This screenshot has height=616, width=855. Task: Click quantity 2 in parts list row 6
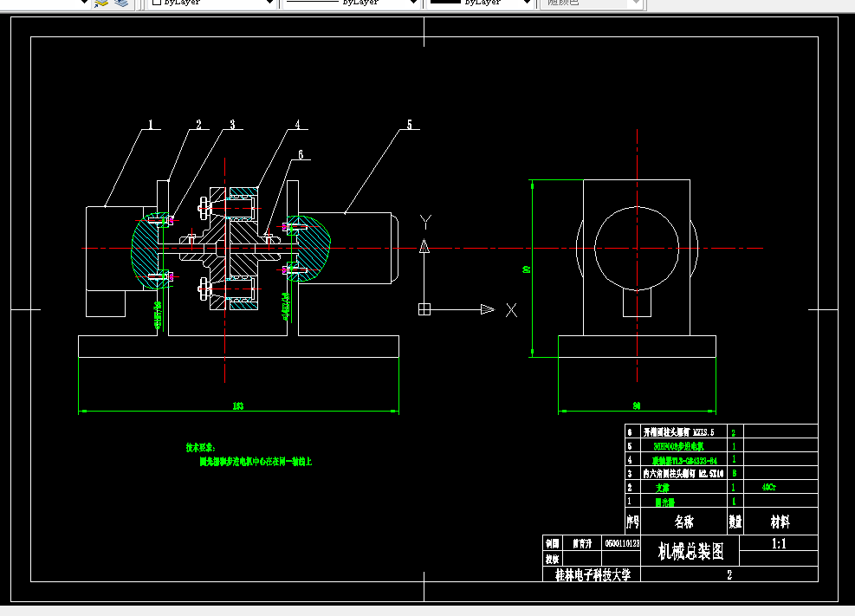click(x=734, y=433)
